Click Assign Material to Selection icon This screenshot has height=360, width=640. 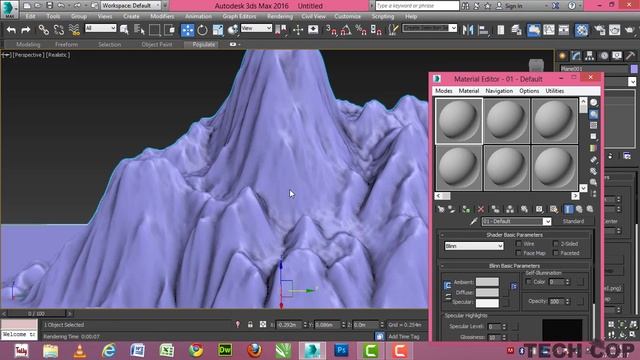pyautogui.click(x=466, y=209)
